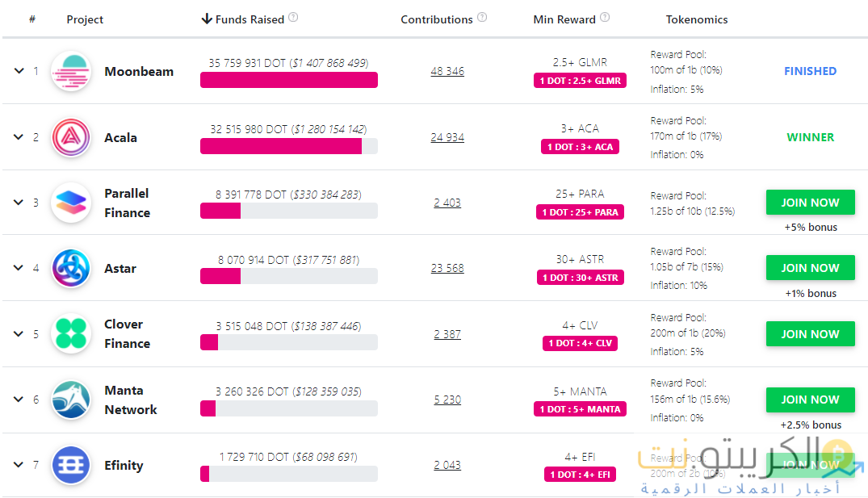Expand the Astar row details chevron
This screenshot has height=498, width=868.
point(19,268)
